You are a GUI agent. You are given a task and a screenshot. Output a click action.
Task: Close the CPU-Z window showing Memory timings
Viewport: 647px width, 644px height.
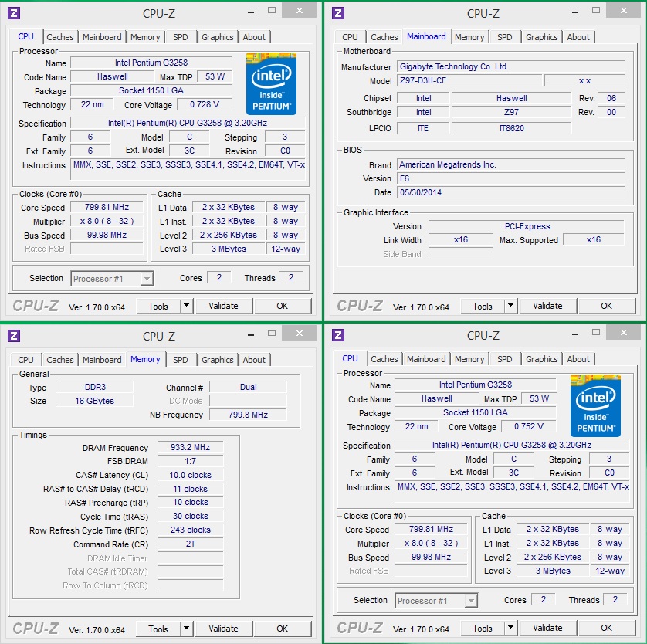pyautogui.click(x=296, y=332)
